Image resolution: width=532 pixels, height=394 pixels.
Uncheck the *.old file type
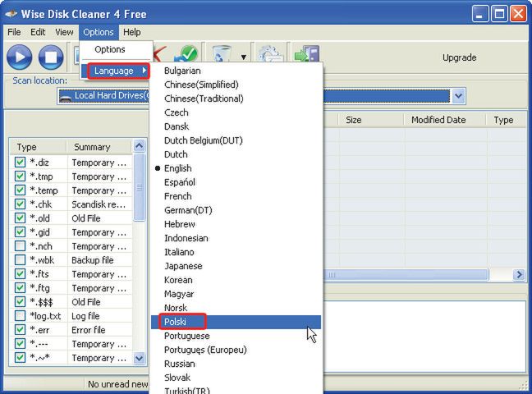[20, 218]
